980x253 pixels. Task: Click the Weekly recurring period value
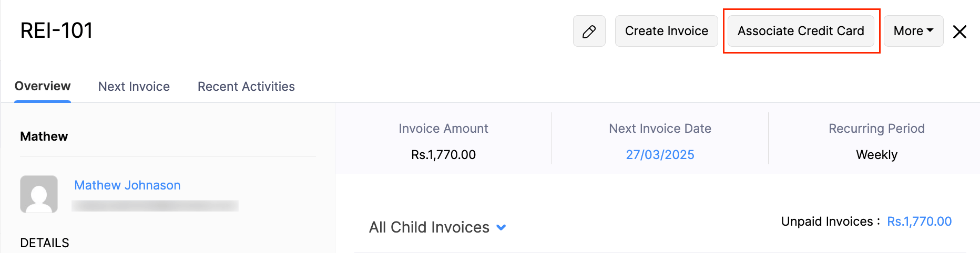pos(876,155)
